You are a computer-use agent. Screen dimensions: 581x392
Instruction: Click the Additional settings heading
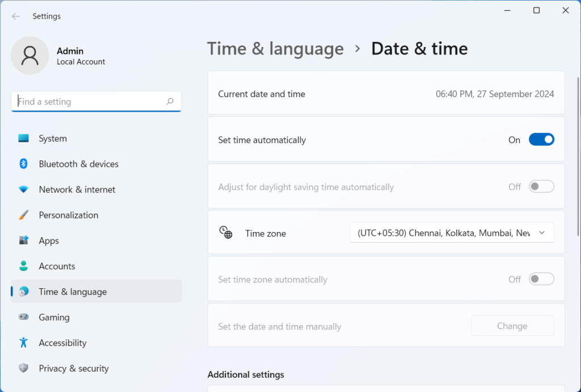point(246,374)
